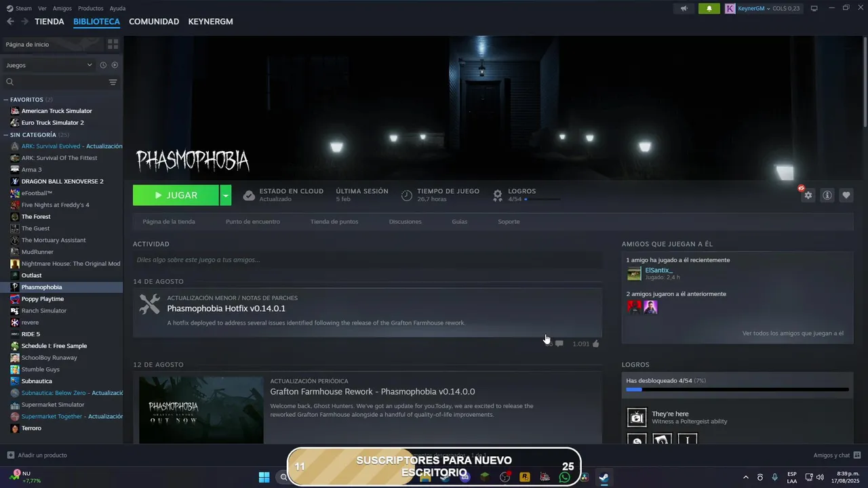Screen dimensions: 868x488
Task: Switch to the COMUNIDAD section
Action: [154, 22]
